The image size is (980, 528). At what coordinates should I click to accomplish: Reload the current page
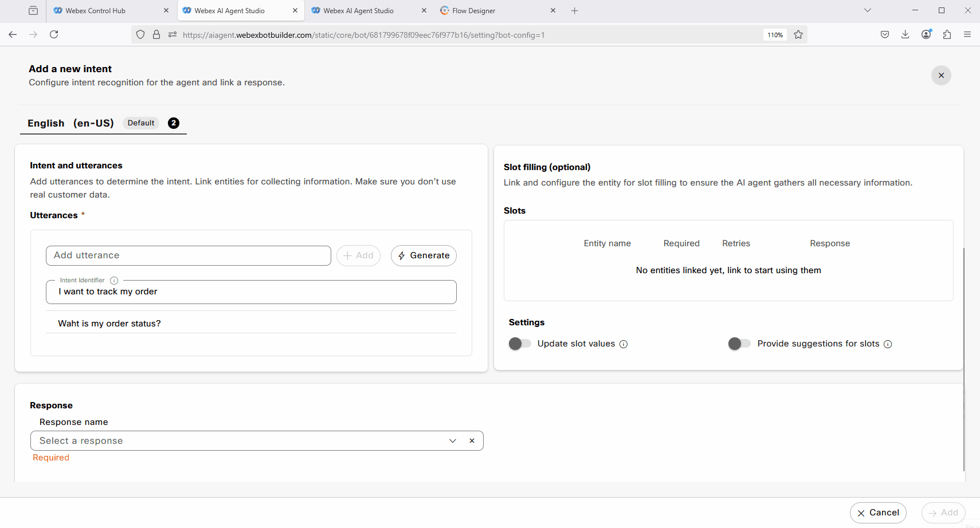(x=54, y=35)
